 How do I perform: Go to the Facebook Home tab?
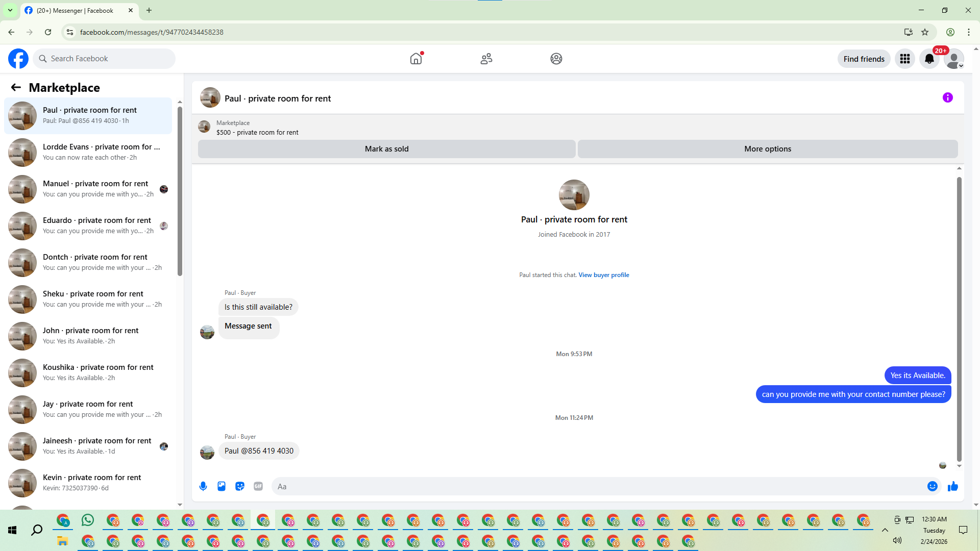[416, 59]
